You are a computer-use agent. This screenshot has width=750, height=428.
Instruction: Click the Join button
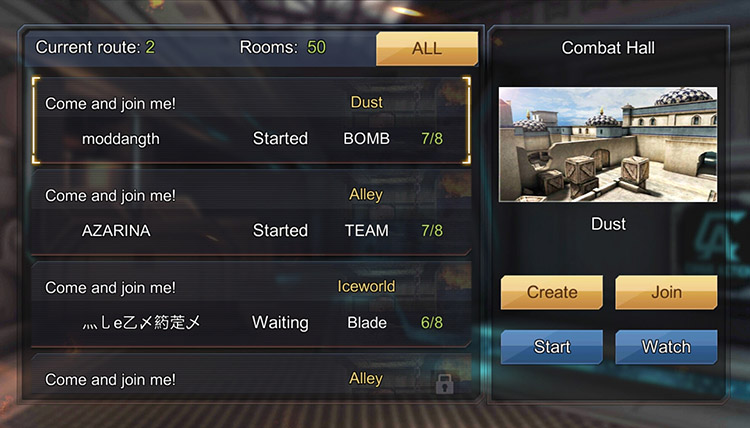coord(666,292)
